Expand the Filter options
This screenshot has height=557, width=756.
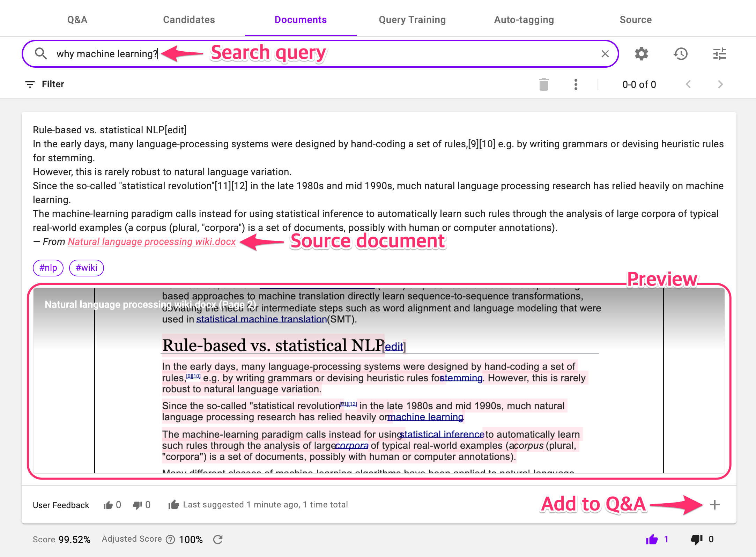tap(45, 84)
